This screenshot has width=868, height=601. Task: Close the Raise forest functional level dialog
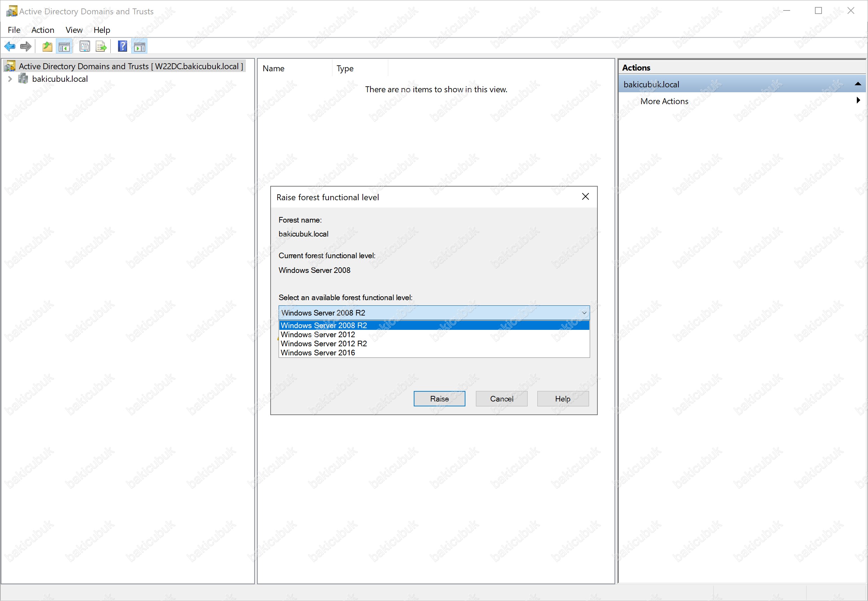tap(585, 197)
